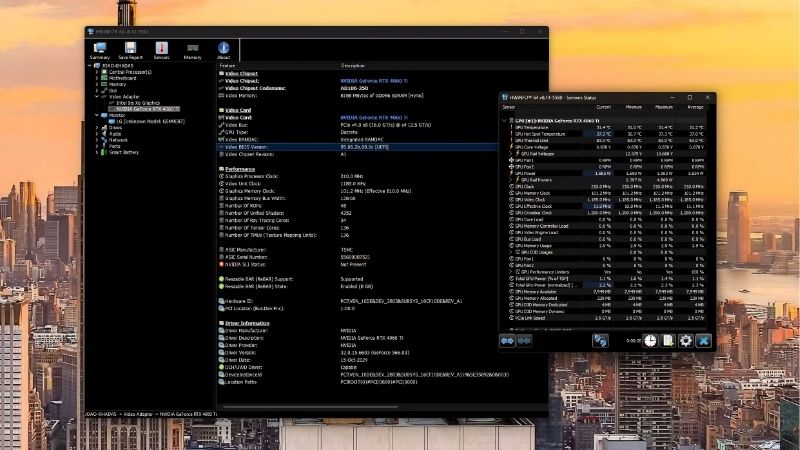Collapse the Video Adapter tree node
The image size is (800, 450).
pos(96,96)
